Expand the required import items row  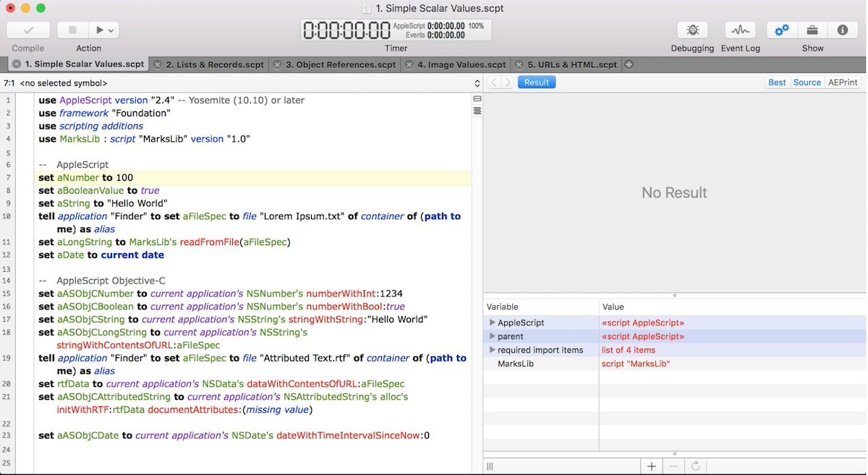click(x=492, y=350)
